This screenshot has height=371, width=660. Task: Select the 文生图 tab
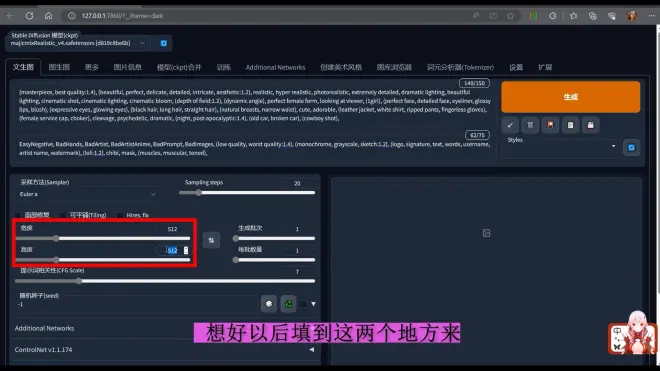23,67
